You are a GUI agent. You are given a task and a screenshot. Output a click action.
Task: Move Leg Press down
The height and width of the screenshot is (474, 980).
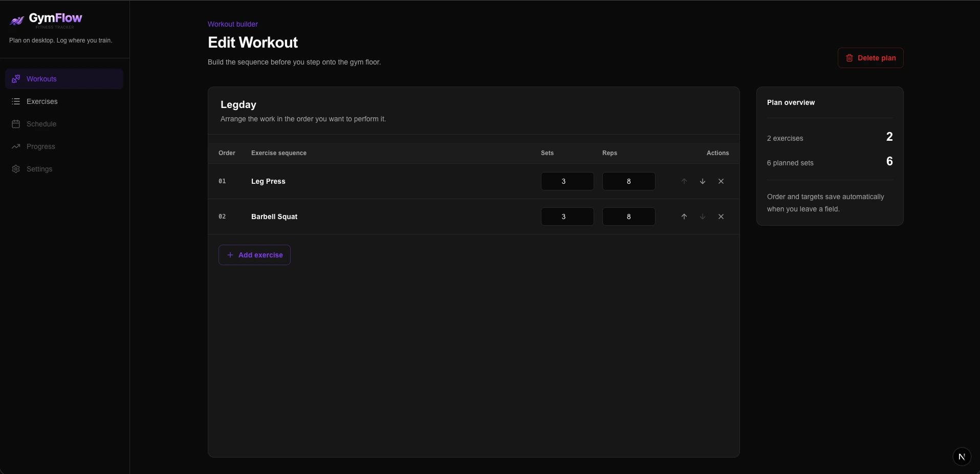click(x=703, y=181)
